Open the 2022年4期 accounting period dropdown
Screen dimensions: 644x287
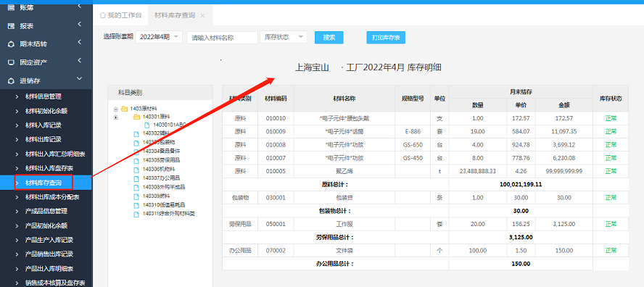pyautogui.click(x=159, y=37)
